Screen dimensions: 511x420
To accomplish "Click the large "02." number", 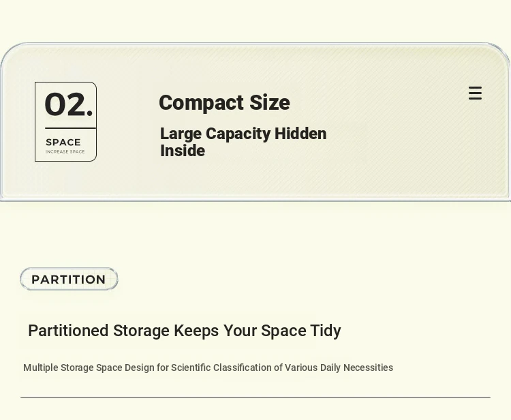I will coord(68,105).
